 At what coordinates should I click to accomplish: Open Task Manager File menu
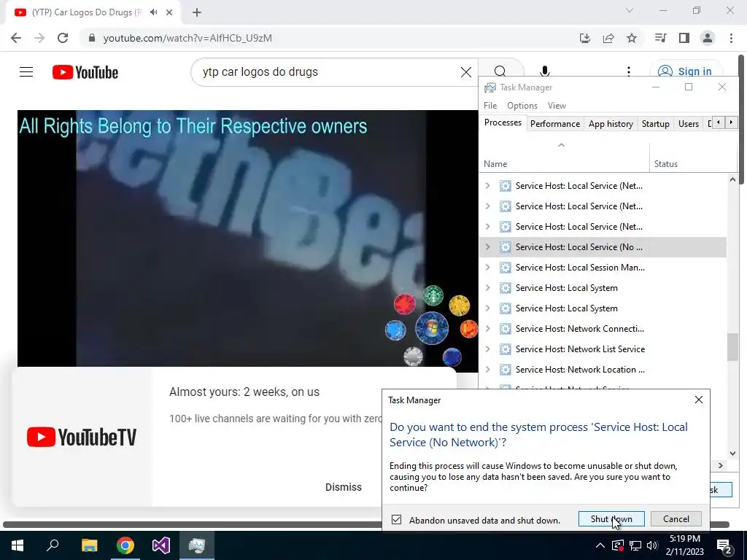[490, 106]
